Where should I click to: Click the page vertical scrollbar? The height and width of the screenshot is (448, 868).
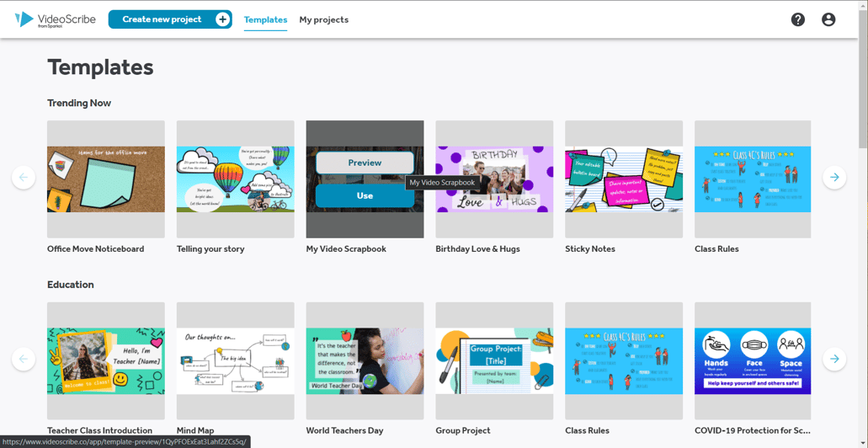tap(862, 76)
